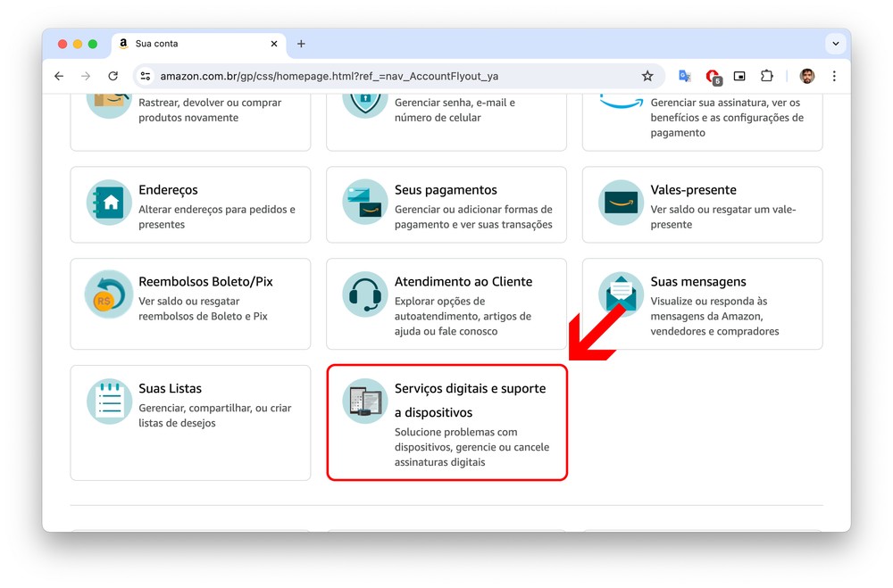
Task: Open Serviços digitais e suporte a dispositivos
Action: tap(470, 400)
